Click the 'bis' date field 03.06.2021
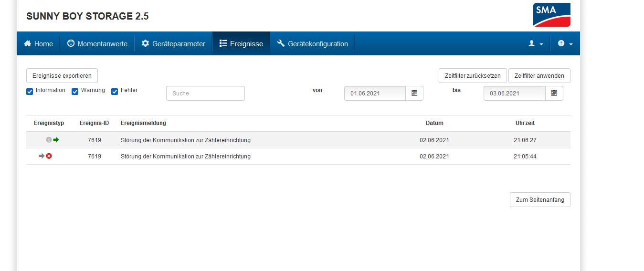Screen dimensions: 644x271 coord(514,93)
